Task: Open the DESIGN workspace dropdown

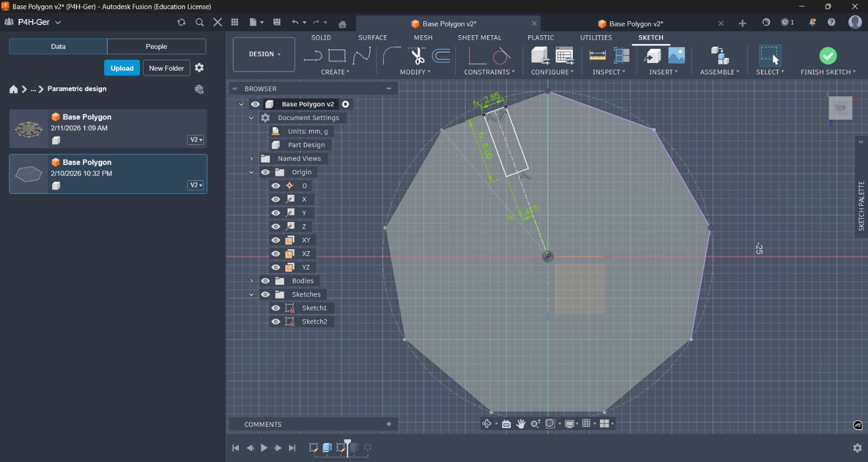Action: pos(264,54)
